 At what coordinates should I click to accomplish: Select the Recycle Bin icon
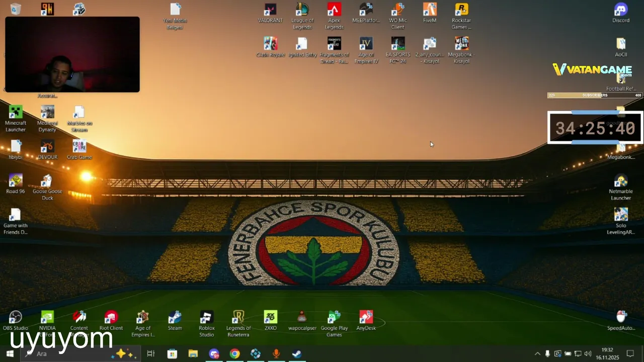click(x=16, y=9)
